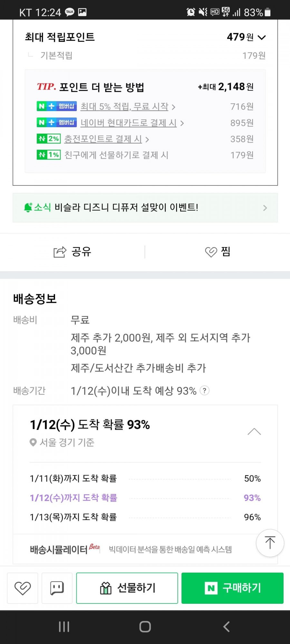Tap the 선물하기 gift button
Image resolution: width=290 pixels, height=644 pixels.
127,588
